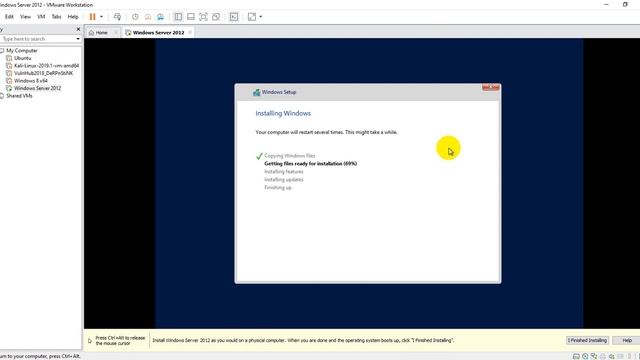Close the Windows Server 2012 tab

[x=190, y=32]
